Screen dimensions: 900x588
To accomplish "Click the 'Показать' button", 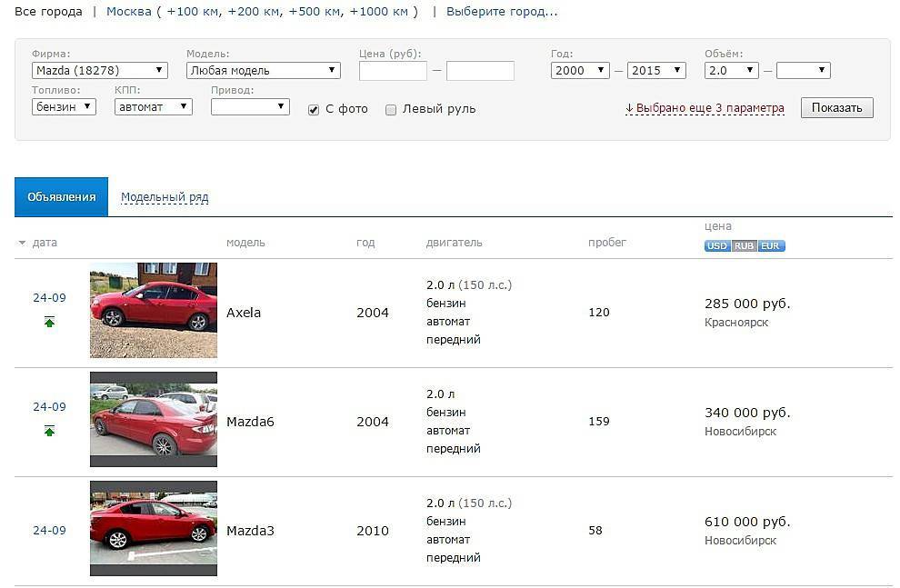I will (x=837, y=108).
